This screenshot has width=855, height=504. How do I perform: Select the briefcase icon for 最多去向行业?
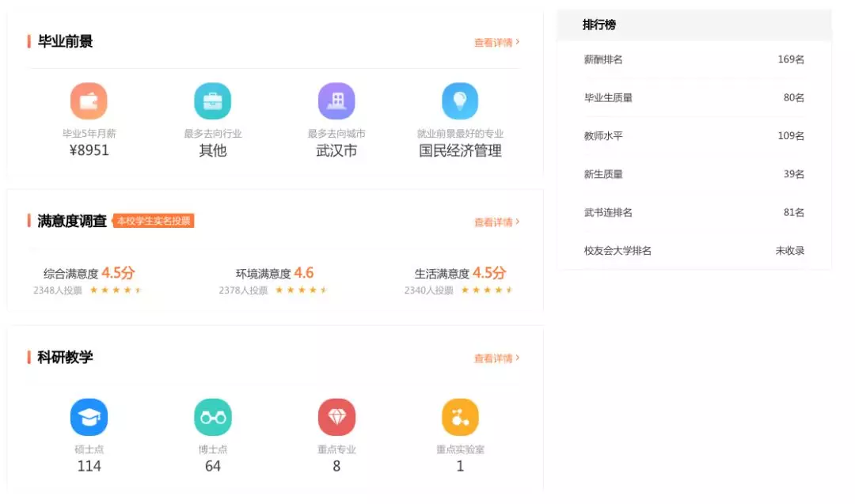pos(212,100)
